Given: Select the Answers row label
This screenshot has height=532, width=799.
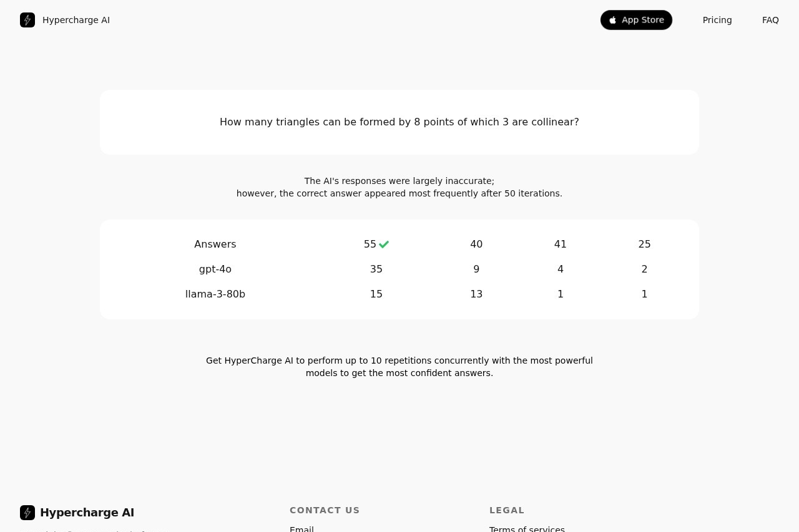Looking at the screenshot, I should (215, 244).
